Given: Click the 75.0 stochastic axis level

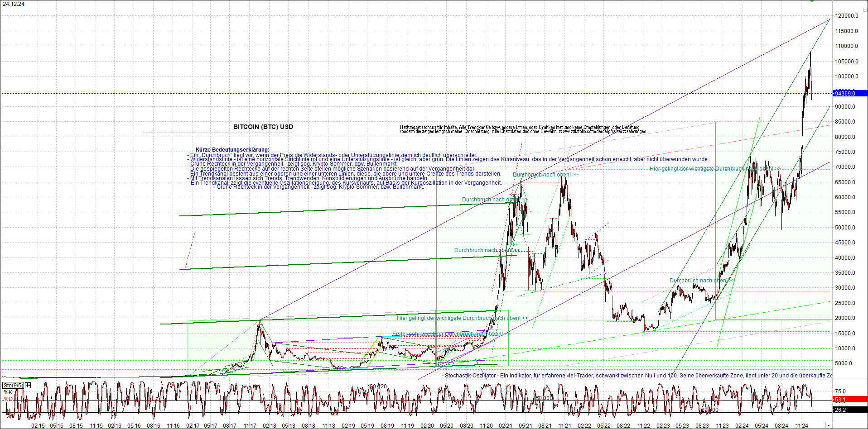Looking at the screenshot, I should (x=840, y=391).
